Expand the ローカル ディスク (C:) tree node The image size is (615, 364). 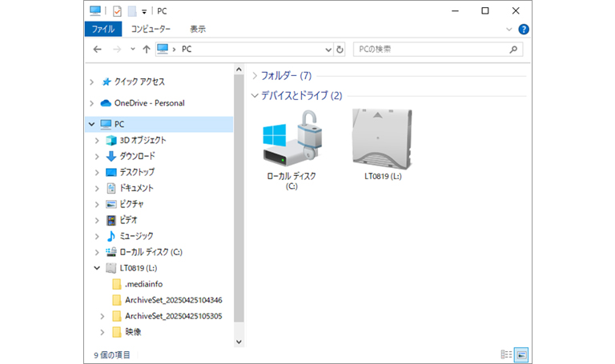97,252
